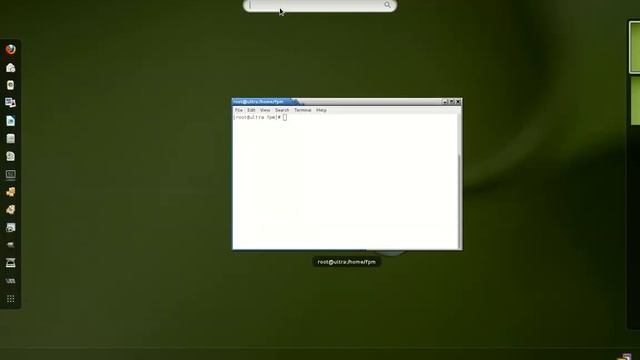Click the magnifier icon in search bar

point(387,5)
